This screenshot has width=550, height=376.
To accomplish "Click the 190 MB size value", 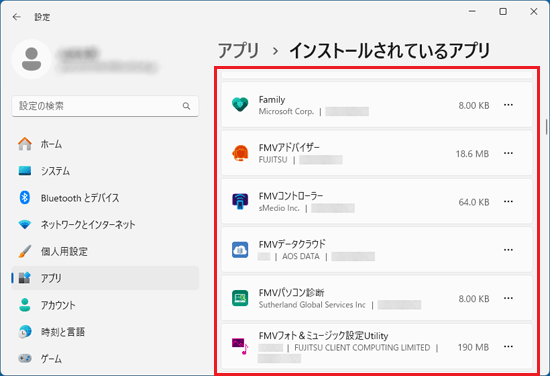I will tap(473, 347).
